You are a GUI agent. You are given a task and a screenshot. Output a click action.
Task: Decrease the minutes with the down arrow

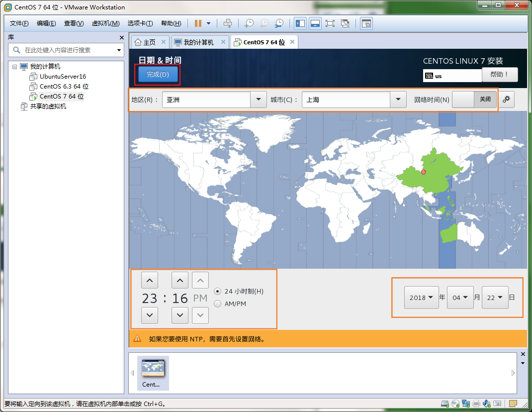tap(180, 315)
